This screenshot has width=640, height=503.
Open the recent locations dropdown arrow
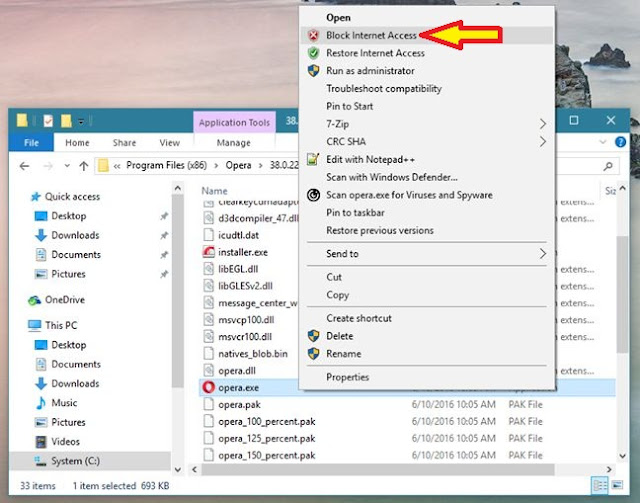pyautogui.click(x=67, y=166)
